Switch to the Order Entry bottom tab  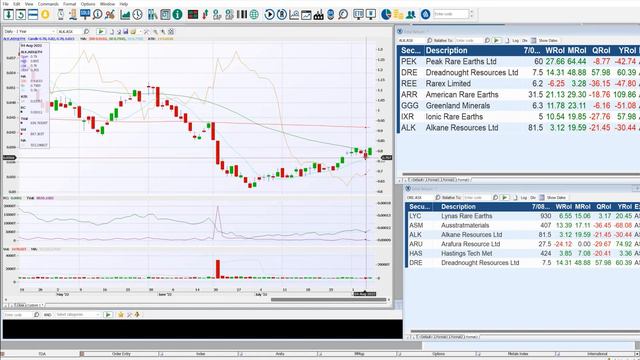tap(121, 354)
